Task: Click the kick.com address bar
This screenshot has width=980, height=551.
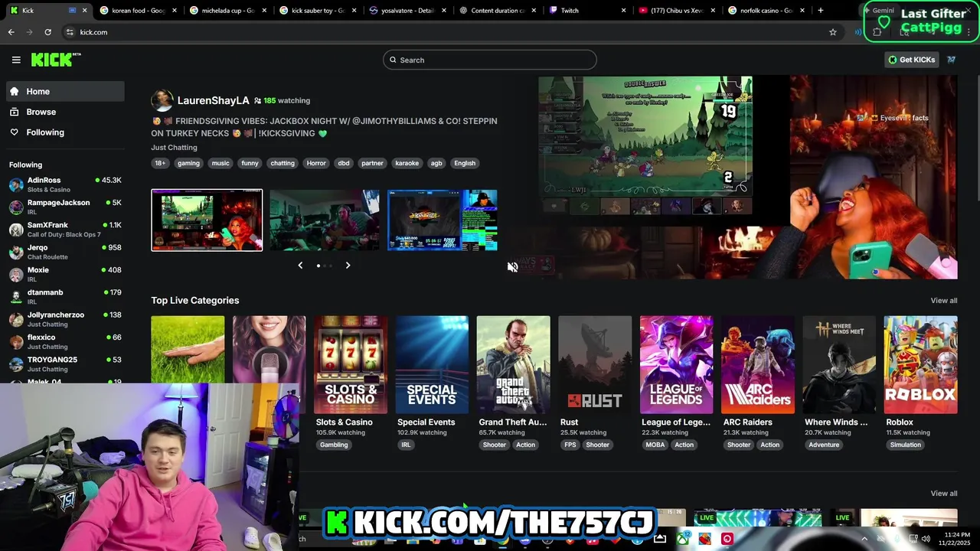Action: [x=452, y=32]
